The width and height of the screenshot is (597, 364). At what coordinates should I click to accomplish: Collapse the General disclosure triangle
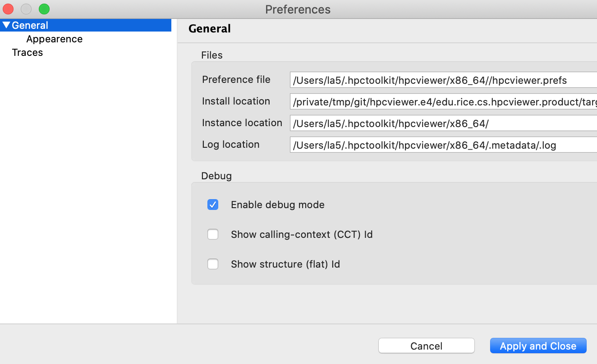6,25
